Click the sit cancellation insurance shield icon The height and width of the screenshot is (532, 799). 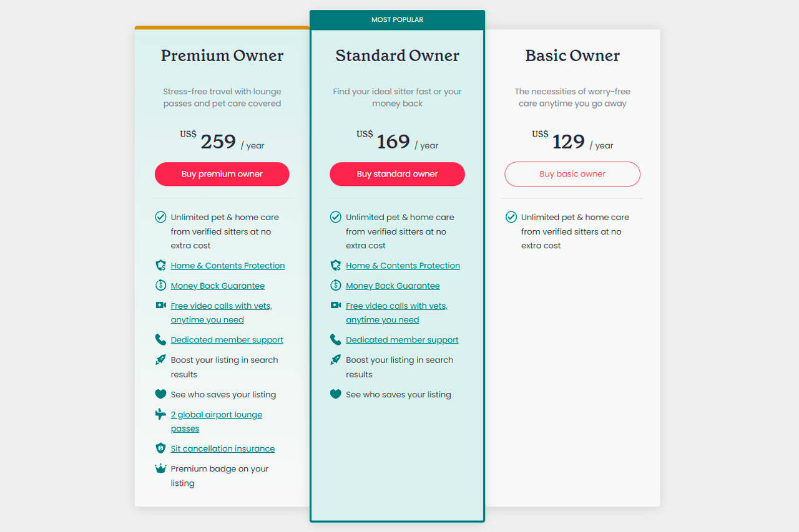(160, 448)
